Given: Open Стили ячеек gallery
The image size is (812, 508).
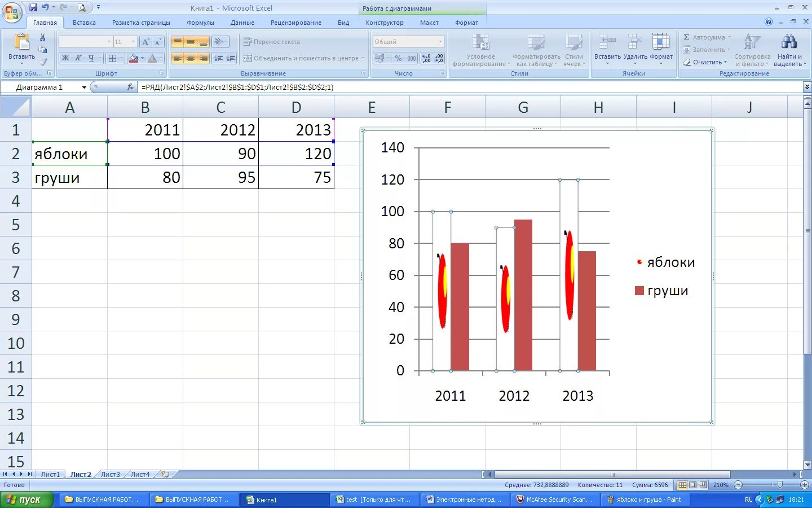Looking at the screenshot, I should 574,50.
